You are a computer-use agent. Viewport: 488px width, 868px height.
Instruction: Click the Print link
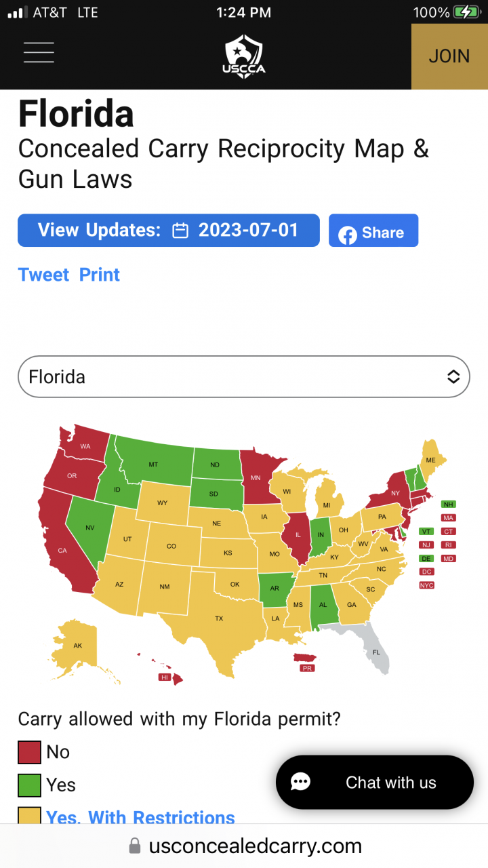coord(100,275)
